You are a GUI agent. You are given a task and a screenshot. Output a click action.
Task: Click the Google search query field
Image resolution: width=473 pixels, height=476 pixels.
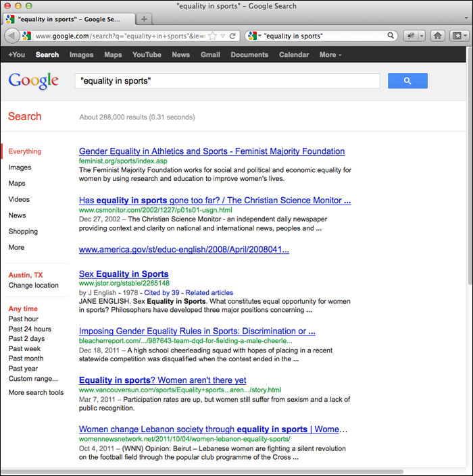point(227,81)
